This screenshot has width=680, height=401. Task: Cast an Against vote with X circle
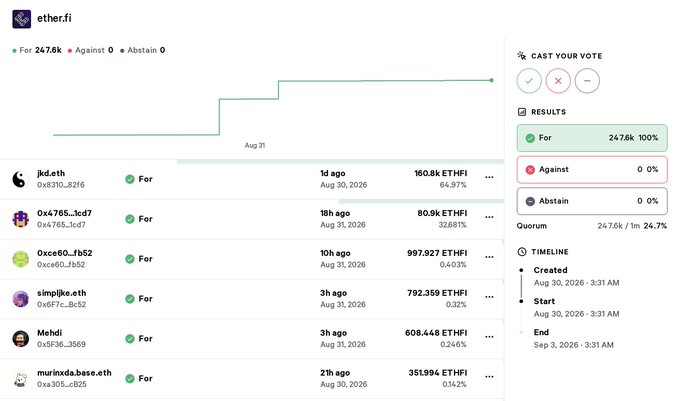coord(558,81)
